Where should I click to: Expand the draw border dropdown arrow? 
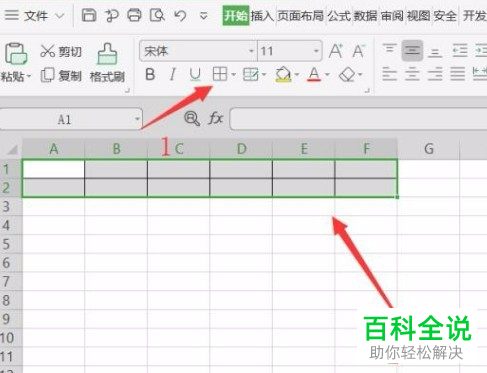coord(264,75)
